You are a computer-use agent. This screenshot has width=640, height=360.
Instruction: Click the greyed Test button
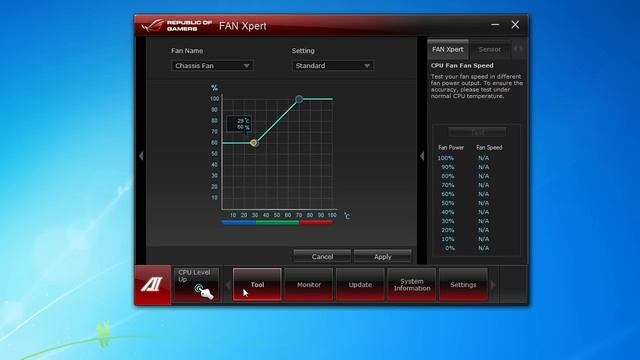(x=477, y=132)
